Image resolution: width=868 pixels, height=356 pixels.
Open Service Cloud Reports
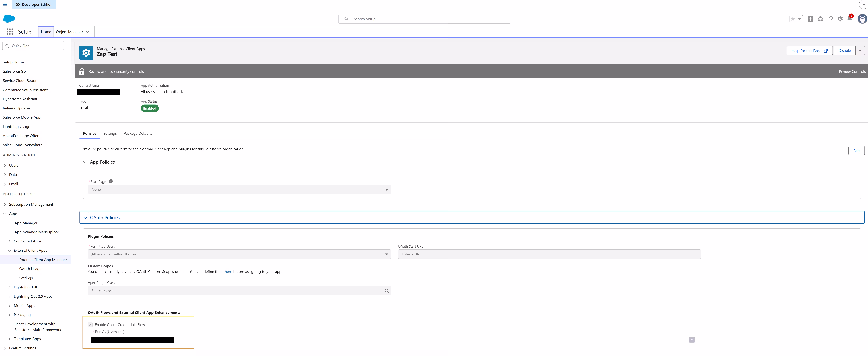click(x=21, y=81)
